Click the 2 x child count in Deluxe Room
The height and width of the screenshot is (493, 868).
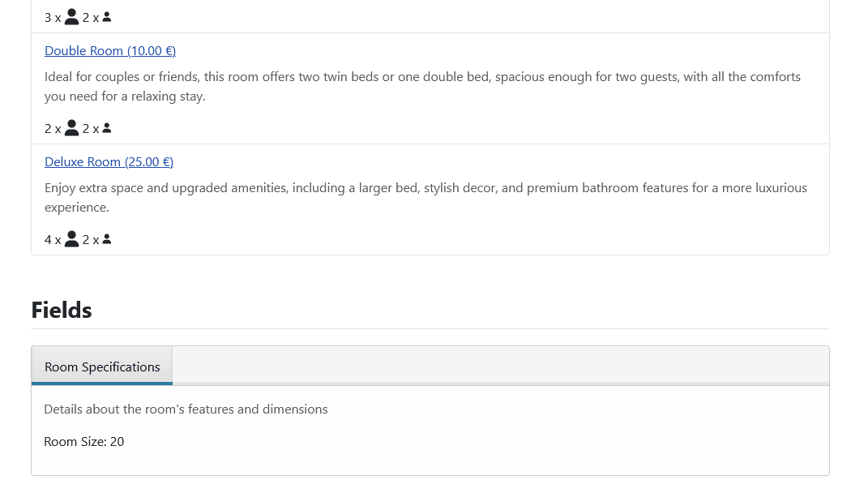(91, 240)
